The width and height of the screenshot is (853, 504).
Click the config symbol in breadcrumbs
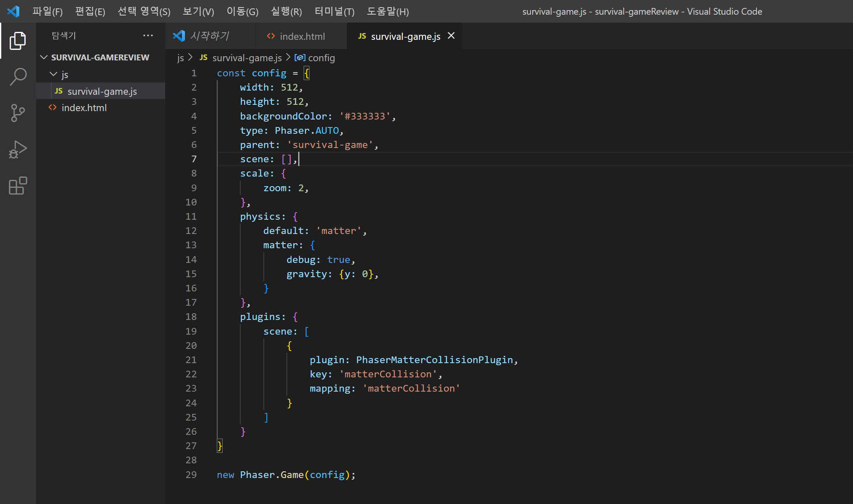(x=321, y=58)
